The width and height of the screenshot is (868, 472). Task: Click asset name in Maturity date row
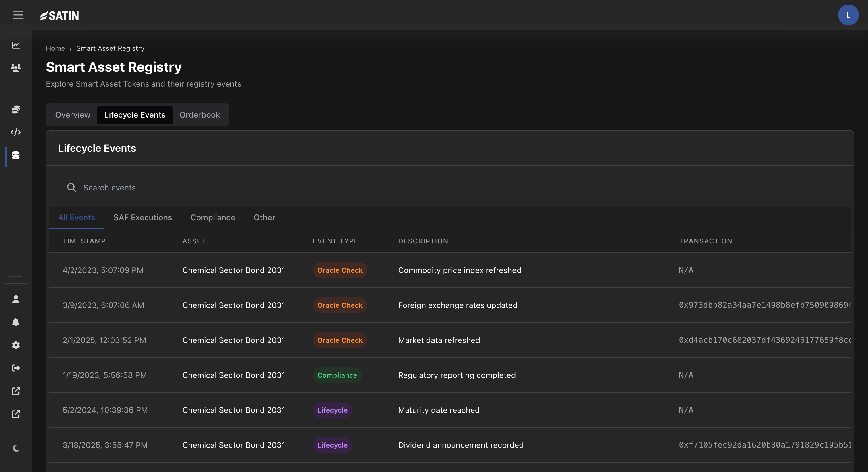[x=234, y=410]
